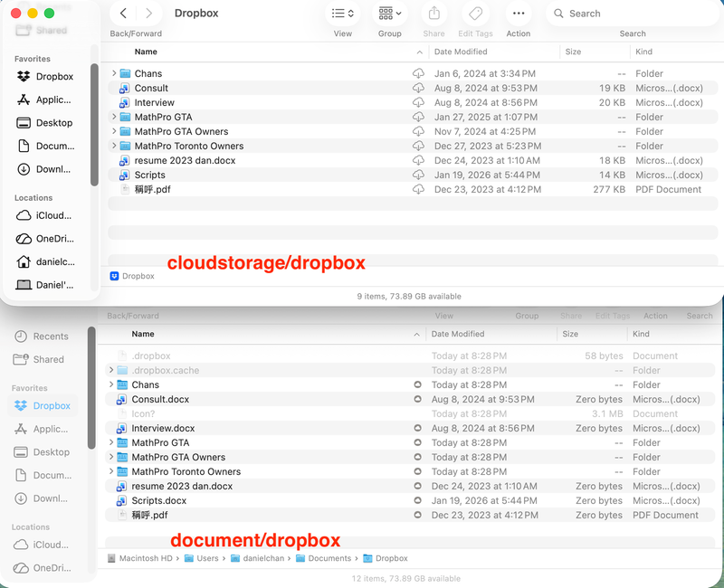The height and width of the screenshot is (588, 724).
Task: Expand Chans folder in top window
Action: [114, 73]
